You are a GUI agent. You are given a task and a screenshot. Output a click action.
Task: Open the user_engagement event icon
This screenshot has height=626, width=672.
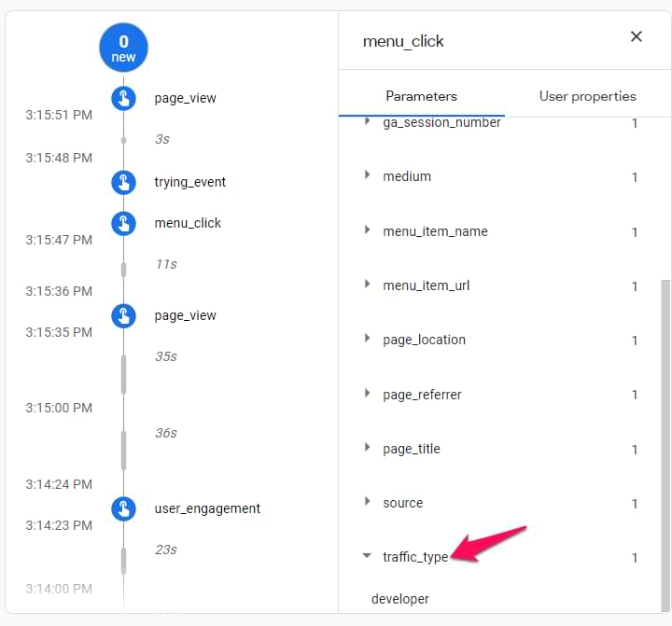click(123, 508)
